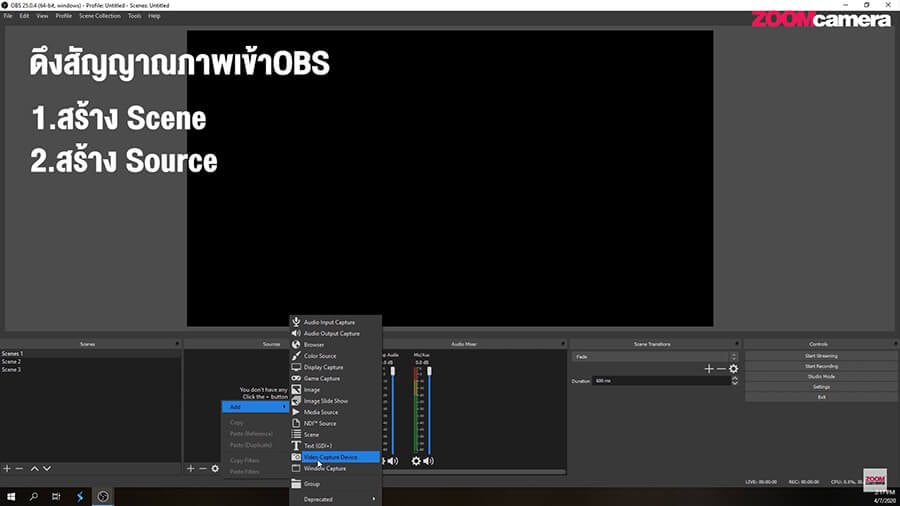Move the selected scene down
900x506 pixels.
[x=47, y=469]
